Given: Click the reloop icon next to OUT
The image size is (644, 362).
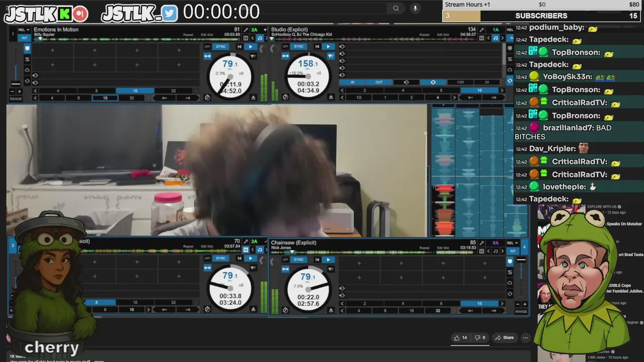Looking at the screenshot, I should pos(407,82).
